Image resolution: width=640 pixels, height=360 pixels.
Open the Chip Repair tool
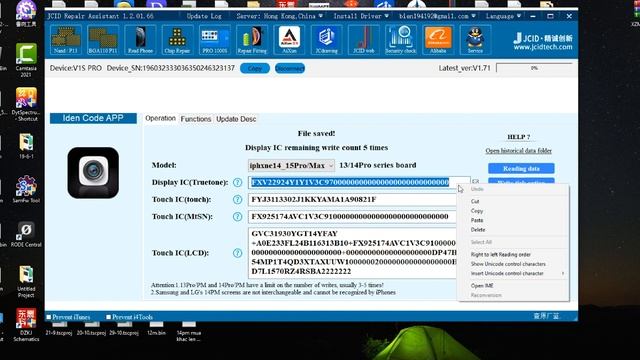tap(177, 40)
